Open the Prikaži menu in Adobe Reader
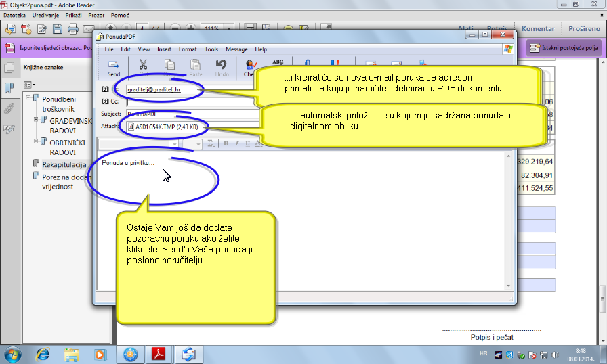The image size is (607, 364). [x=74, y=15]
